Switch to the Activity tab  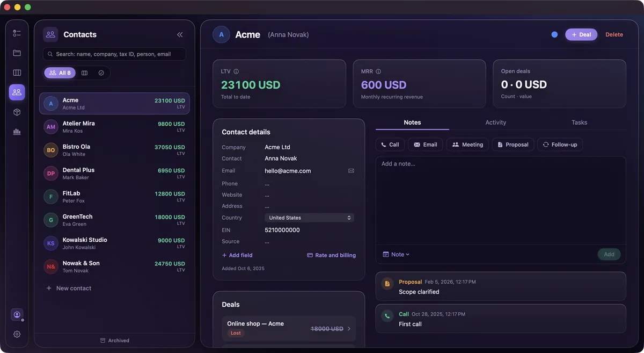click(496, 123)
